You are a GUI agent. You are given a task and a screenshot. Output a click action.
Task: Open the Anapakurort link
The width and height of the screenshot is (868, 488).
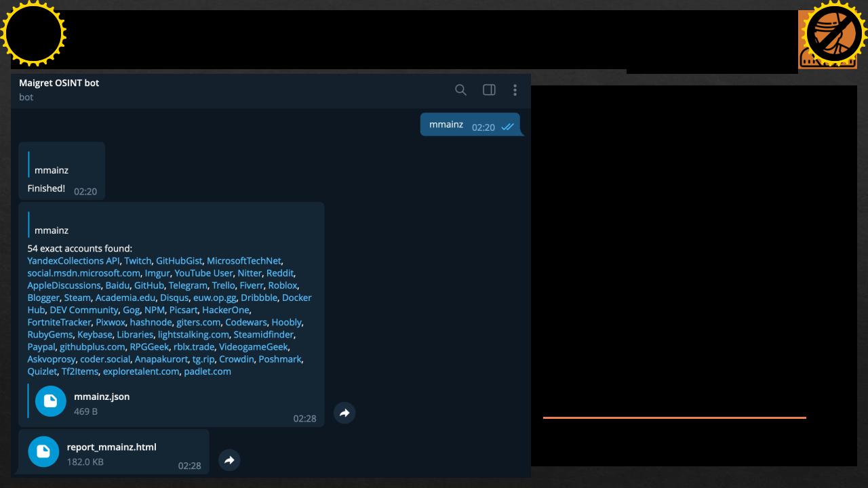[161, 359]
